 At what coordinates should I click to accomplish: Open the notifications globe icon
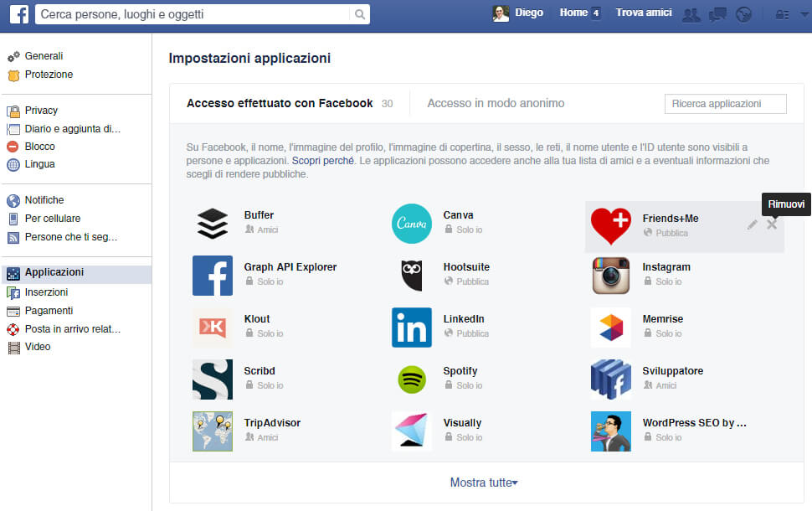743,14
